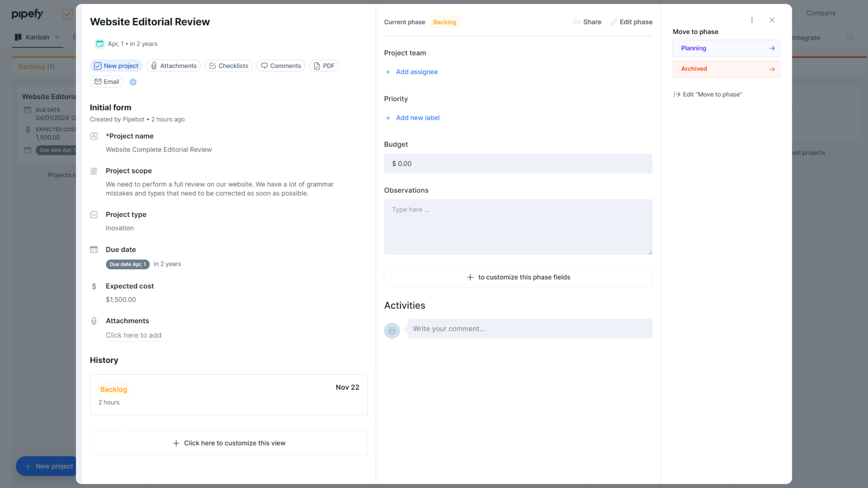Open the settings gear in the top bar
The width and height of the screenshot is (868, 488).
pyautogui.click(x=850, y=38)
